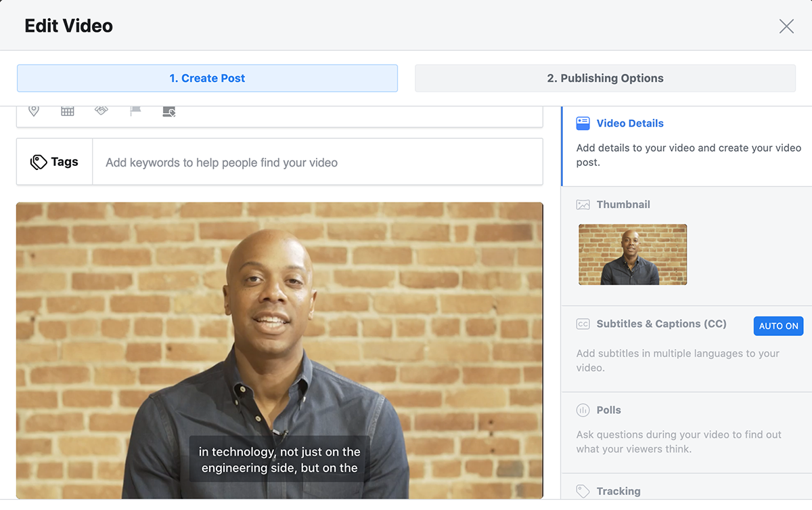Screen dimensions: 812x510
Task: Select the video thumbnail preview image
Action: (x=633, y=255)
